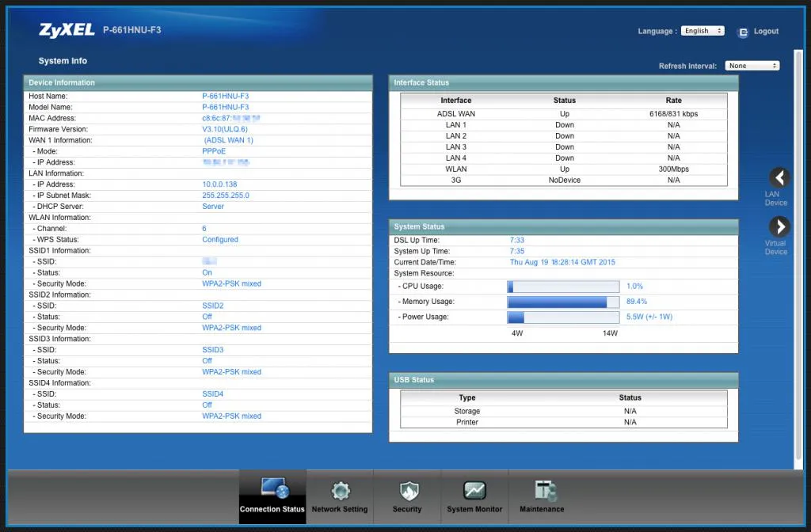The image size is (811, 532).
Task: Click the (ADSL WAN 1) link
Action: pyautogui.click(x=229, y=140)
